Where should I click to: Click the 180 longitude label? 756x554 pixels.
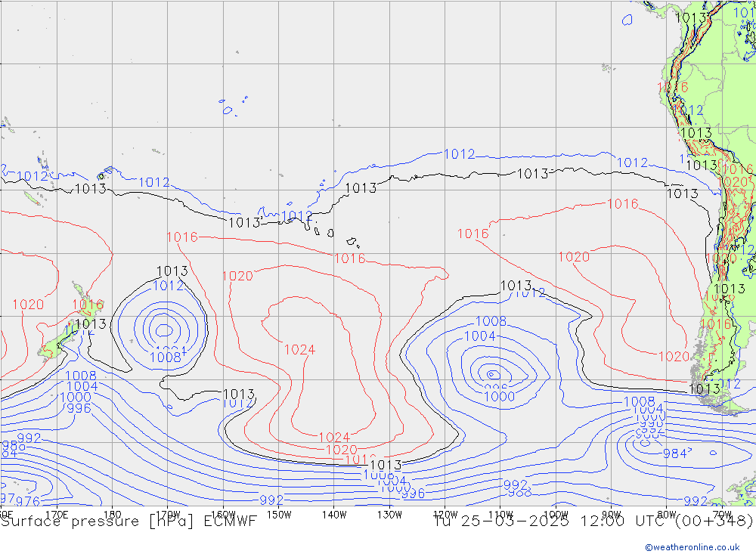pos(113,515)
